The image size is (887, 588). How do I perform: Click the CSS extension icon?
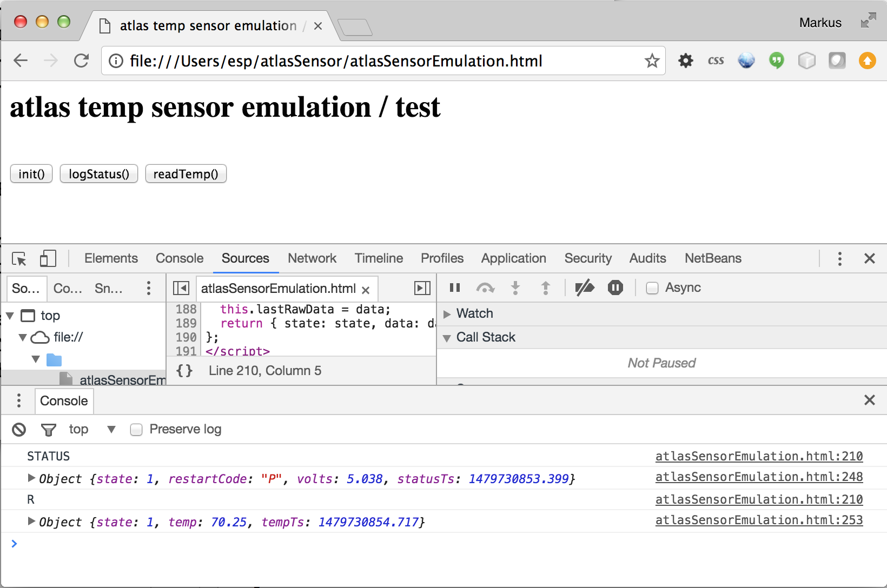coord(716,61)
